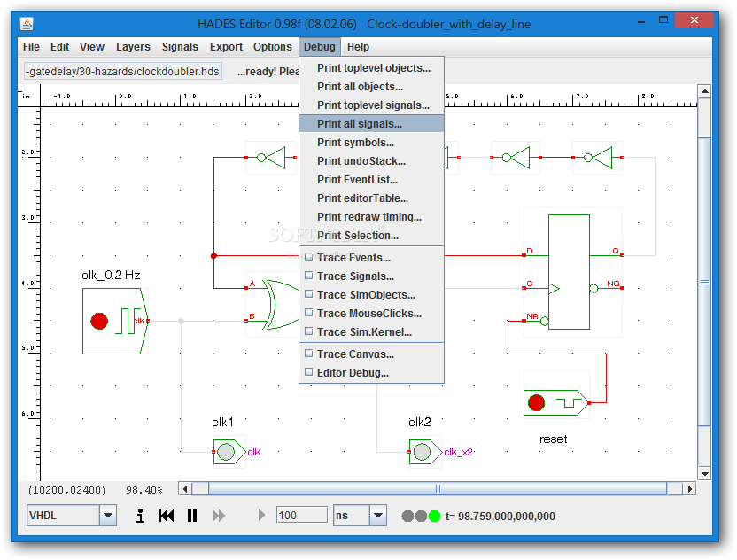
Task: Enable Trace Sim.Kernel checkbox
Action: pyautogui.click(x=309, y=331)
